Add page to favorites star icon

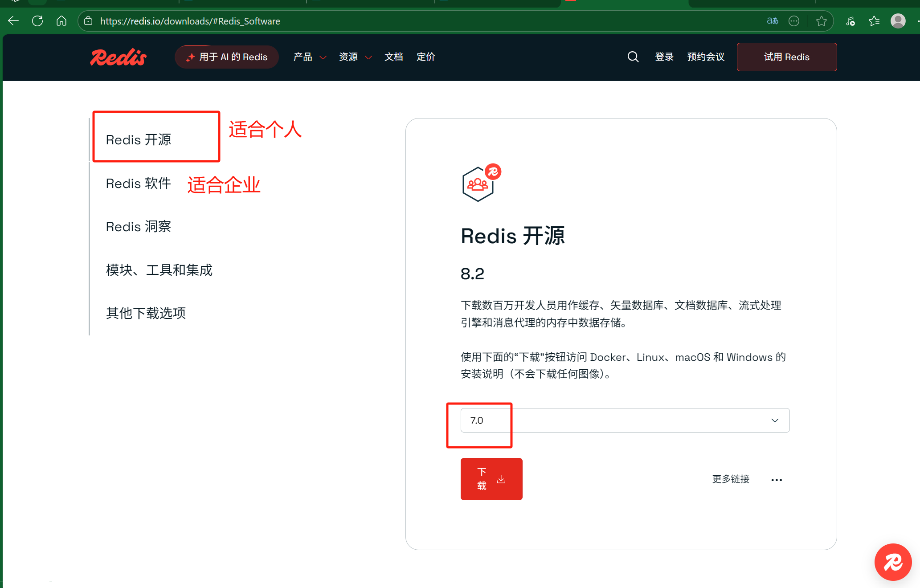tap(821, 21)
